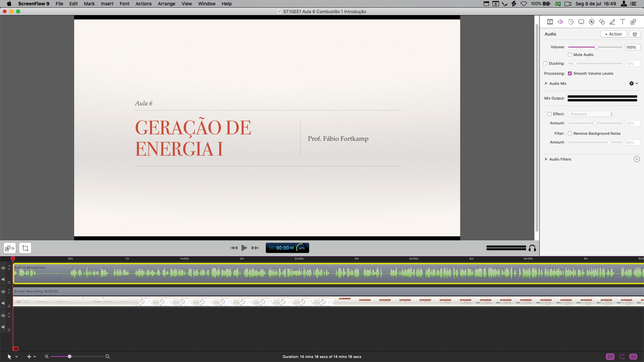Click the crop tool below the canvas

(x=25, y=248)
